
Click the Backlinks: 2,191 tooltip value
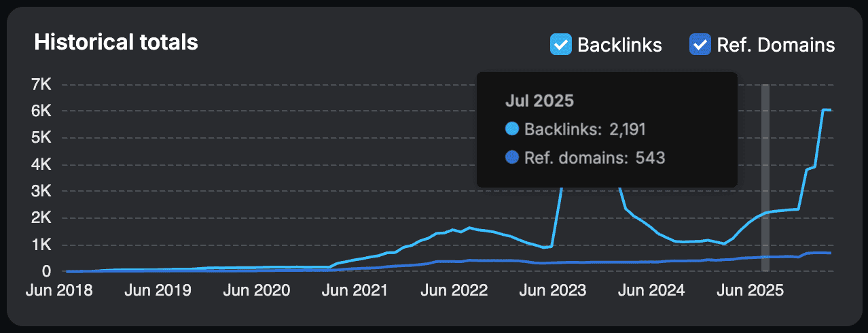[584, 129]
